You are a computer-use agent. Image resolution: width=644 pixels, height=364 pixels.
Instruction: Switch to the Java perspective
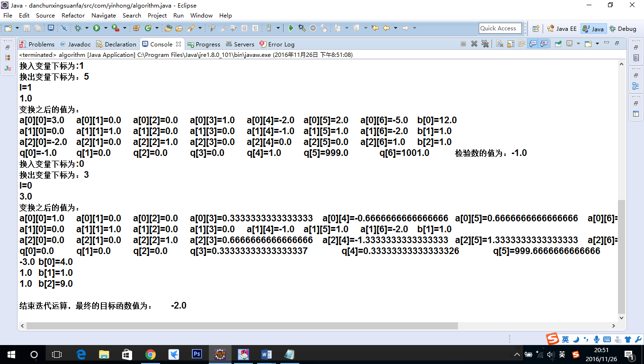593,28
